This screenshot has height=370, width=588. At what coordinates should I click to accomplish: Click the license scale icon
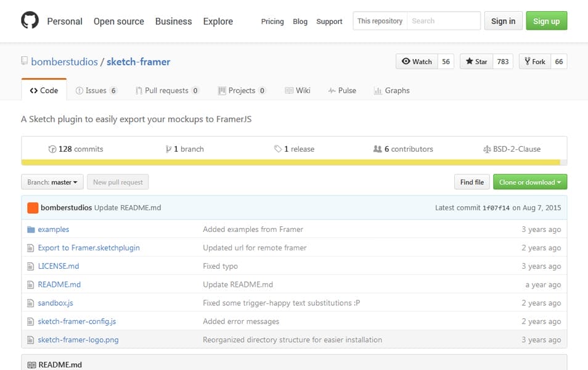[x=488, y=149]
